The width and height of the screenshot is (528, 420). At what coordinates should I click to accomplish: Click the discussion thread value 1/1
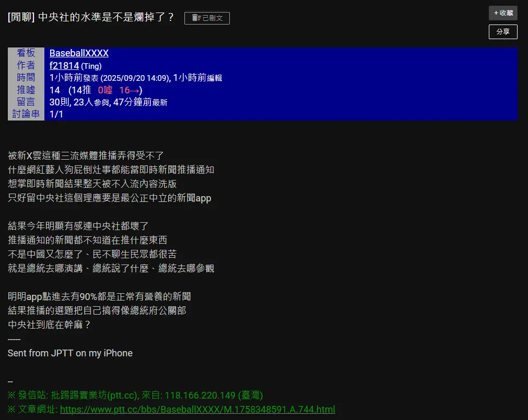pyautogui.click(x=56, y=114)
